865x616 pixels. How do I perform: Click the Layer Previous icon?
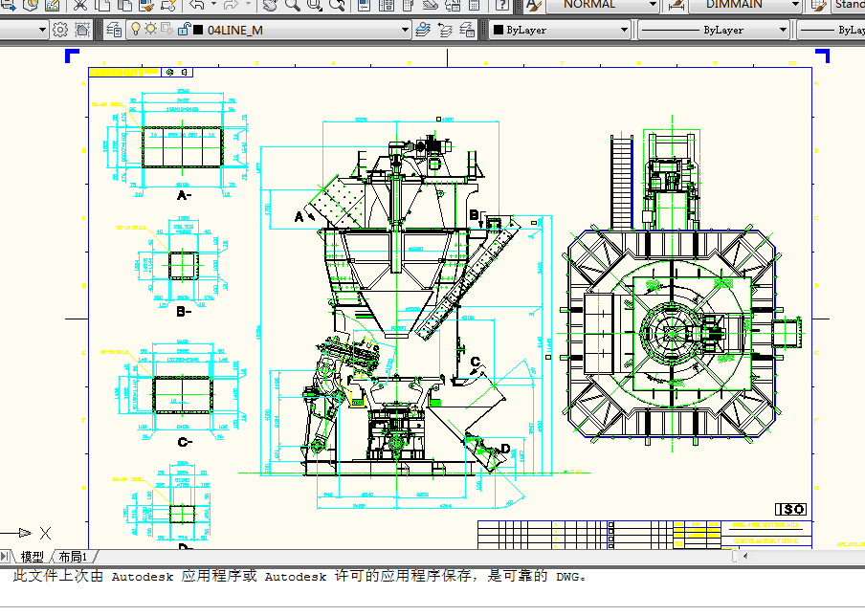445,30
